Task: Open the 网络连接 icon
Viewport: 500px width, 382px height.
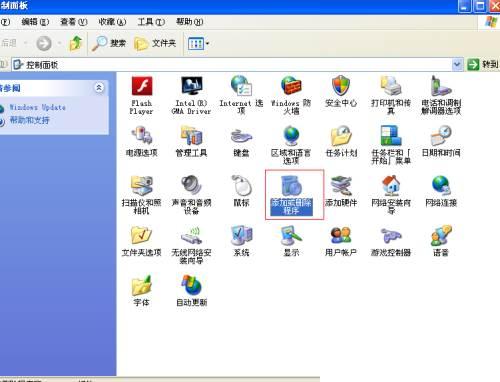Action: click(441, 185)
